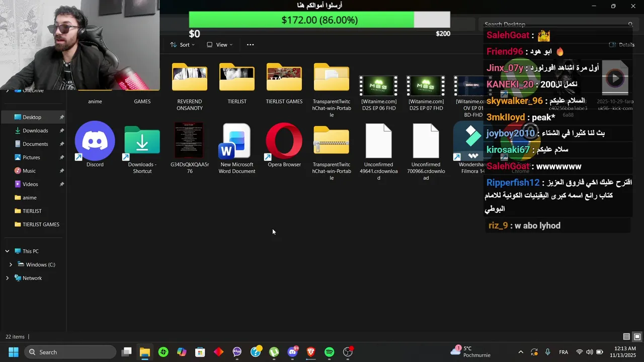
Task: Open TIERLIST folder in navigation pane
Action: click(x=33, y=211)
